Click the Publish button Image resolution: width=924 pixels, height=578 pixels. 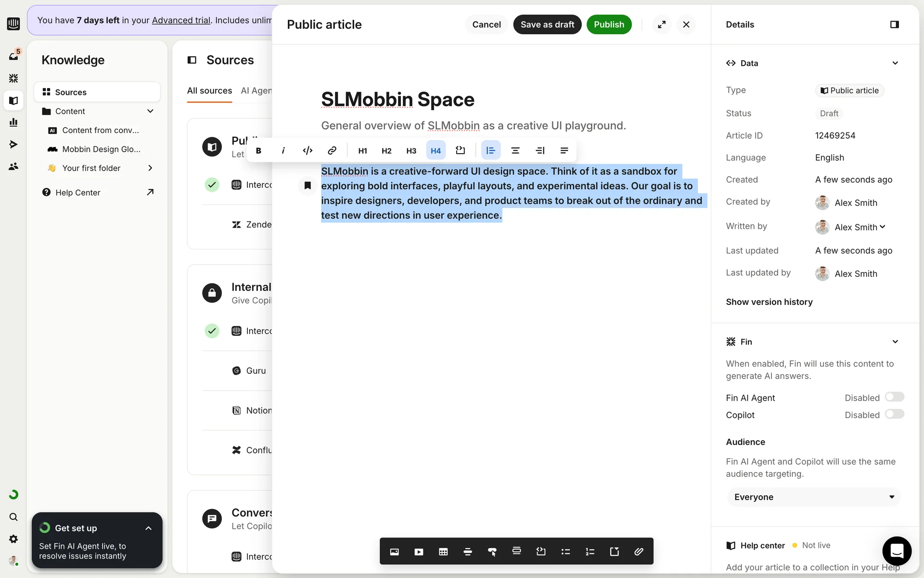[x=609, y=25]
